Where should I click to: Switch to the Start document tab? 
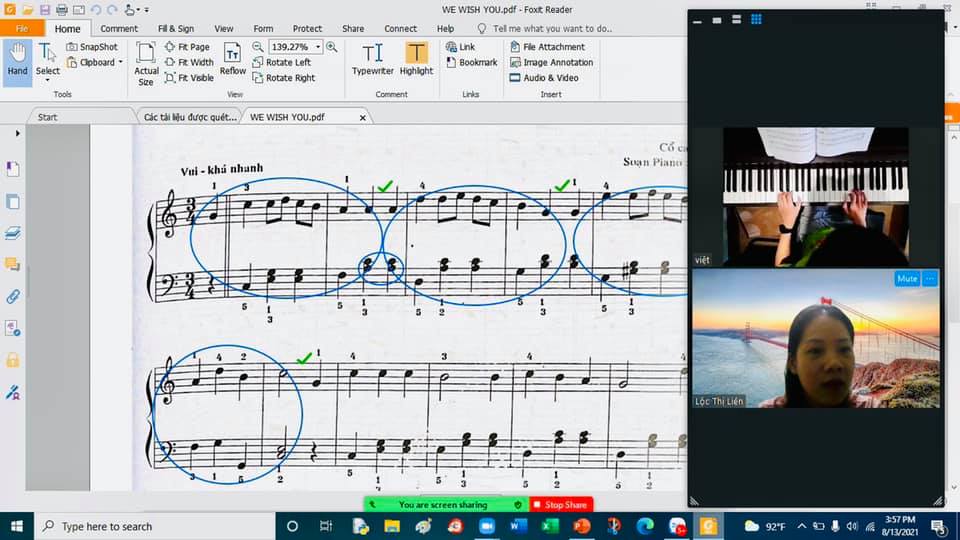[47, 117]
